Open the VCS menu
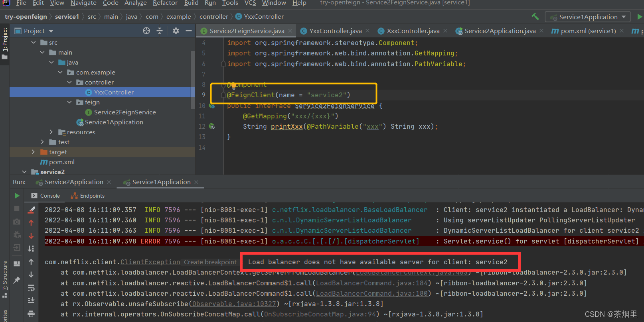 coord(250,3)
